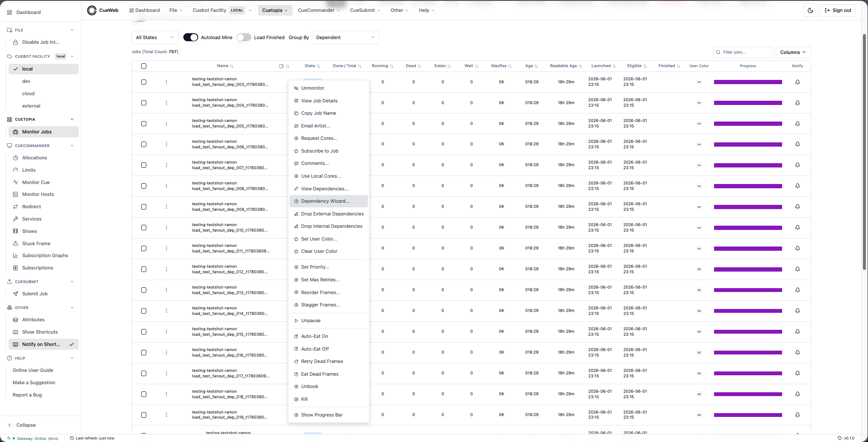Collapse the CUECOMMANDER sidebar section
The width and height of the screenshot is (868, 442).
(72, 146)
